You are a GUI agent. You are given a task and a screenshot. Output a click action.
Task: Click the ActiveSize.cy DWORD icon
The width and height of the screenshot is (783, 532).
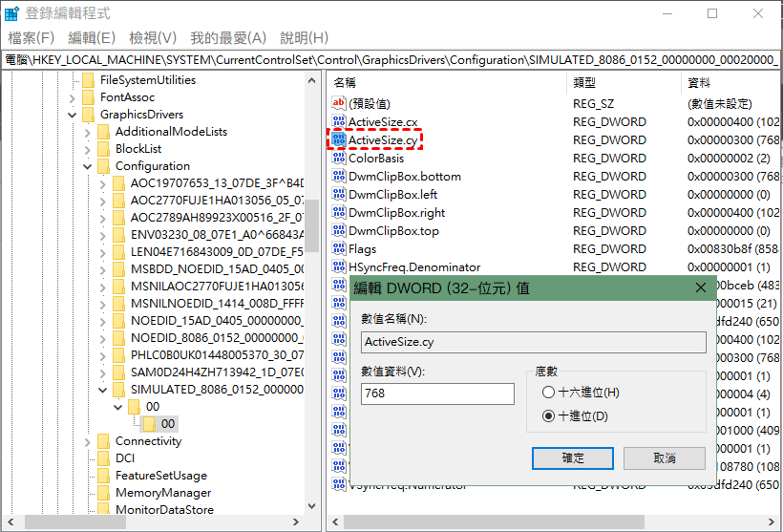point(339,139)
